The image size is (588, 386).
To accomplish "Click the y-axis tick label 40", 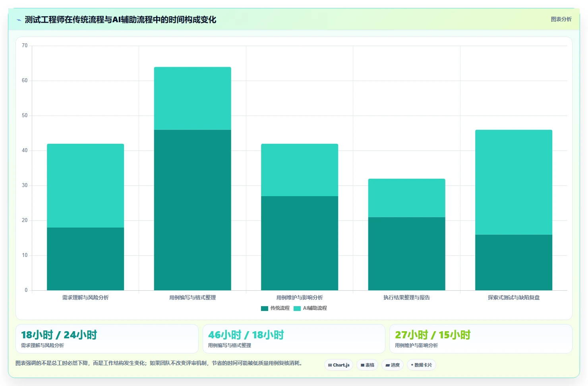I will 25,151.
